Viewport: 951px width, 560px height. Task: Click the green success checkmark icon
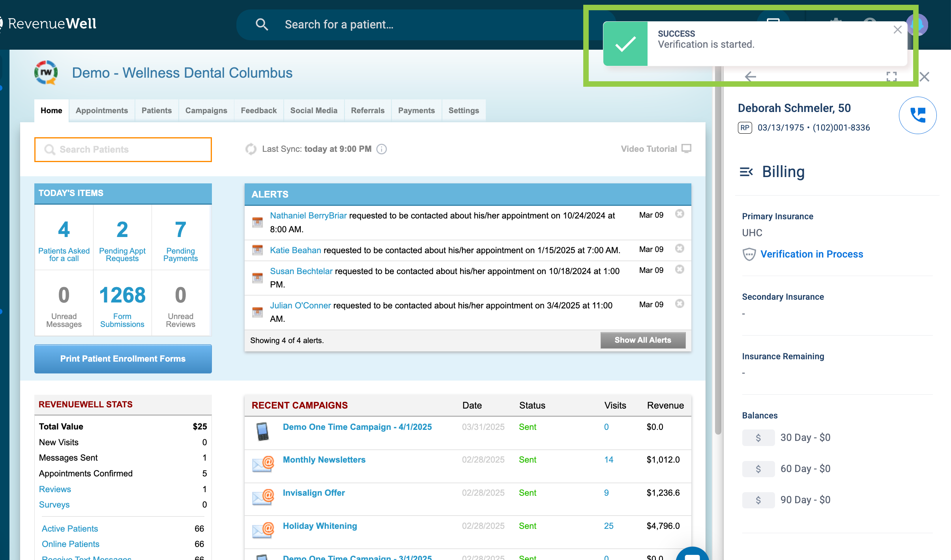tap(625, 44)
